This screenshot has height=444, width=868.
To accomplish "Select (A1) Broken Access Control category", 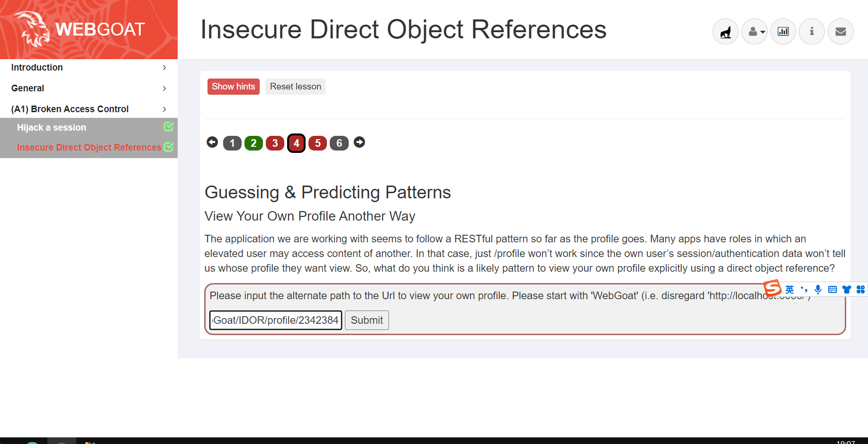I will [70, 109].
